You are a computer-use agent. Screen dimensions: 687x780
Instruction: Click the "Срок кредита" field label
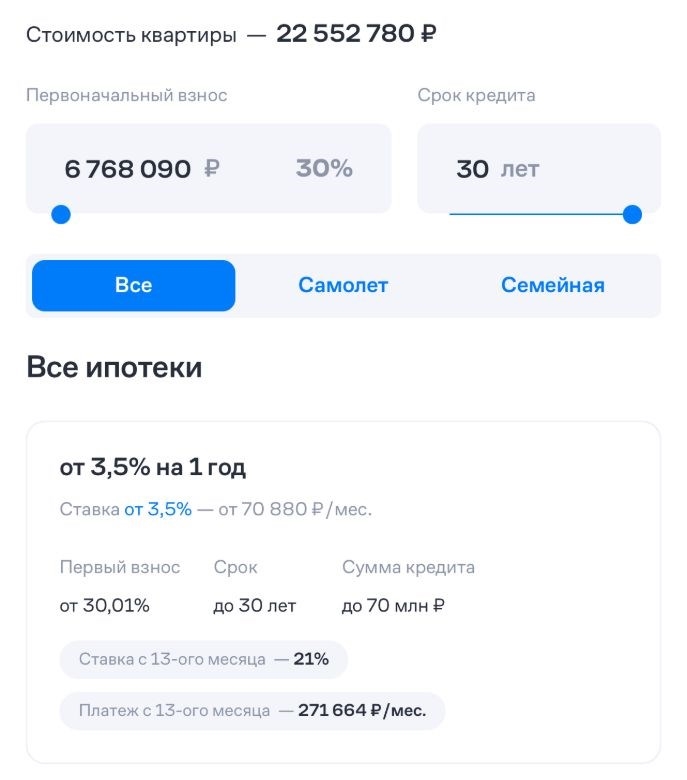[x=476, y=96]
